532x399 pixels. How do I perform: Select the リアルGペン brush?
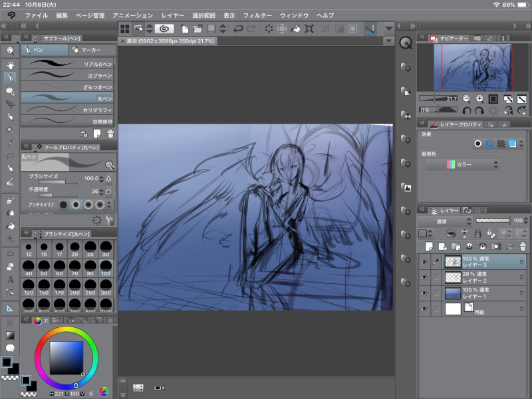click(x=67, y=64)
